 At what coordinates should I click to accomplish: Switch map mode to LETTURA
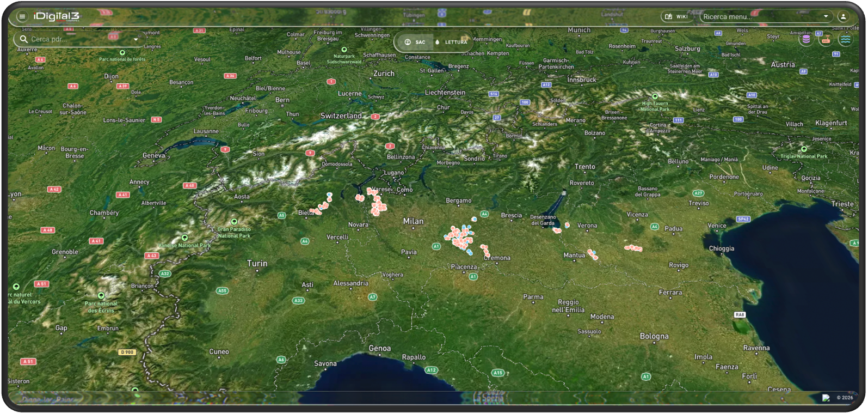pos(451,42)
